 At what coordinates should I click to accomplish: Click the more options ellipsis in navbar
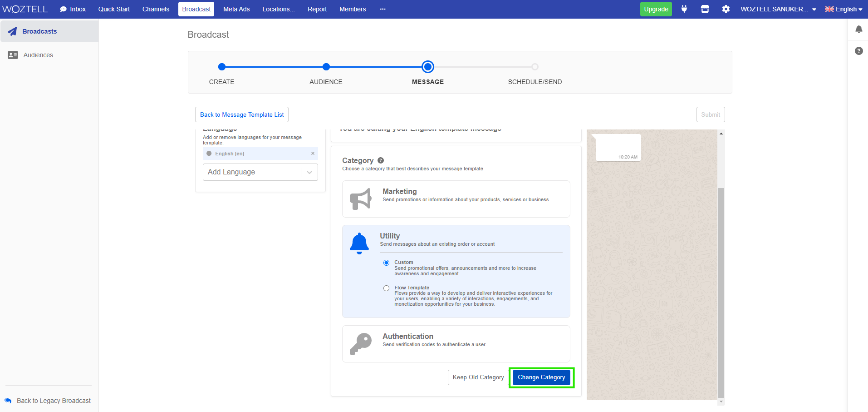pos(383,9)
